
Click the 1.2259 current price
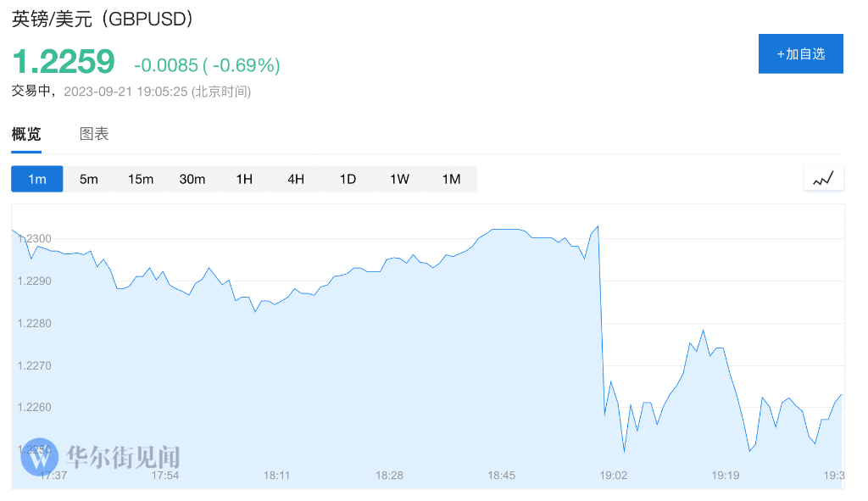coord(64,61)
